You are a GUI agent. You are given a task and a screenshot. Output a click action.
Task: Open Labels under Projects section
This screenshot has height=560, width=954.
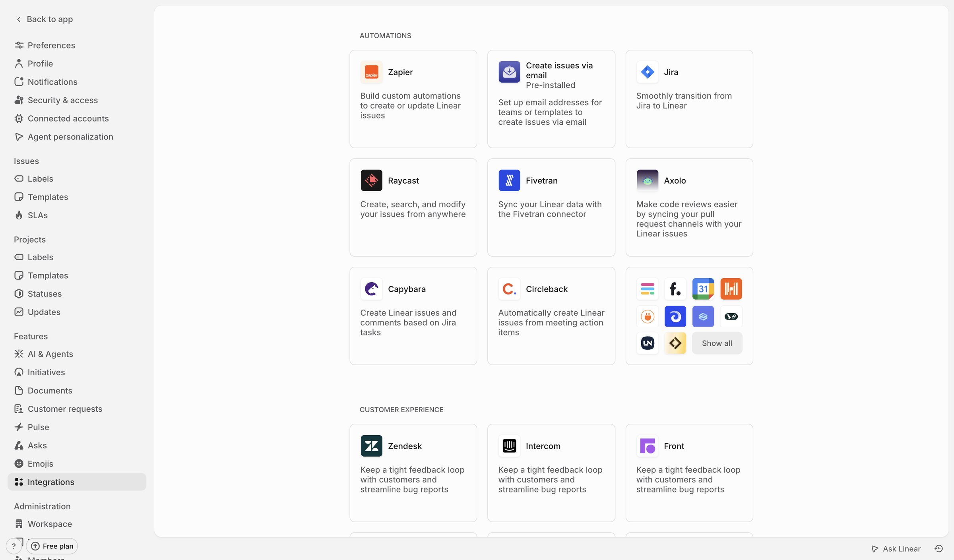pyautogui.click(x=77, y=257)
